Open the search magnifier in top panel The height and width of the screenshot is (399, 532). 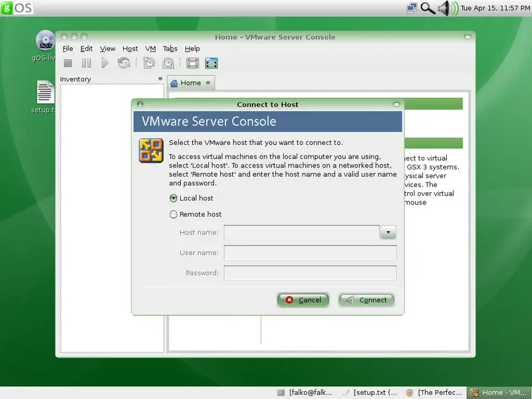(428, 8)
